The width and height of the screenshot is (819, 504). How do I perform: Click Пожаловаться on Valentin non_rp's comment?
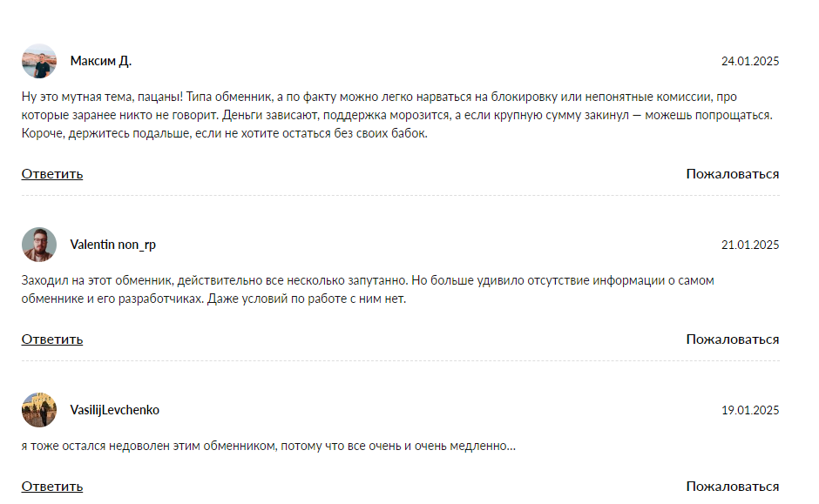click(x=732, y=339)
